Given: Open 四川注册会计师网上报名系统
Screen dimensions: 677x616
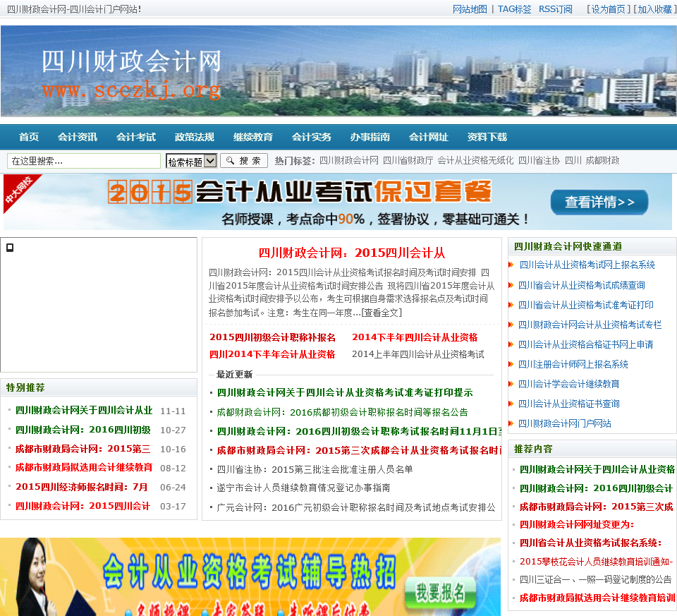Looking at the screenshot, I should (573, 364).
